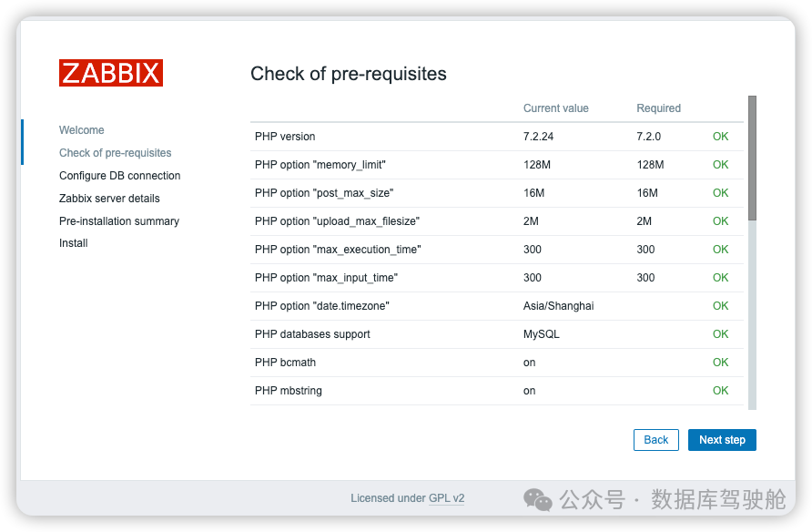Click the Back button
This screenshot has width=812, height=532.
[x=656, y=440]
